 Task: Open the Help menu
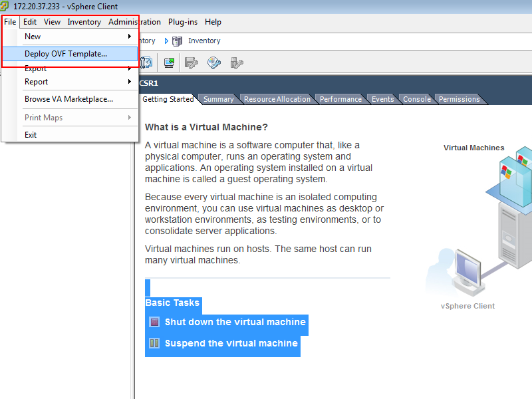point(213,22)
